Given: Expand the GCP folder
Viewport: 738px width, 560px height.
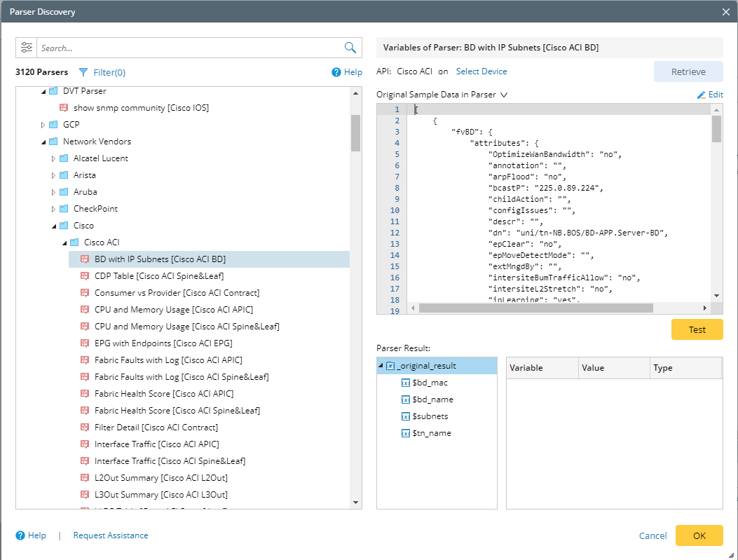Looking at the screenshot, I should [42, 124].
